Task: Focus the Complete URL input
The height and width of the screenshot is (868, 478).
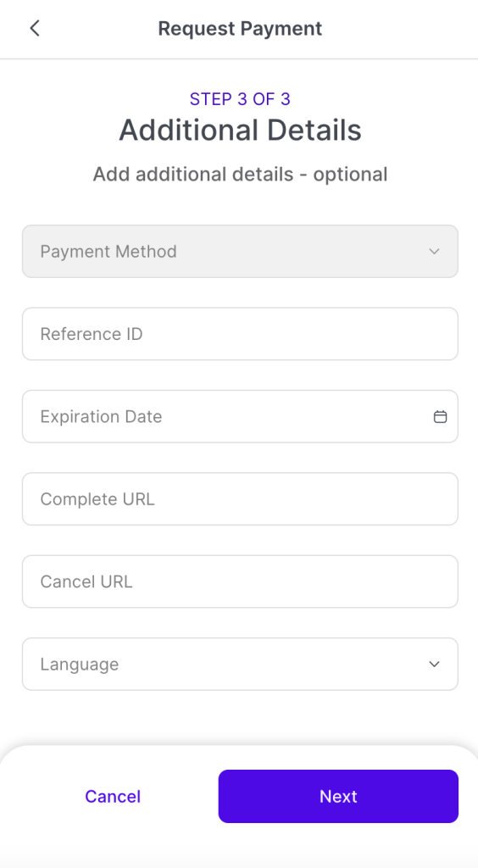Action: (x=240, y=498)
